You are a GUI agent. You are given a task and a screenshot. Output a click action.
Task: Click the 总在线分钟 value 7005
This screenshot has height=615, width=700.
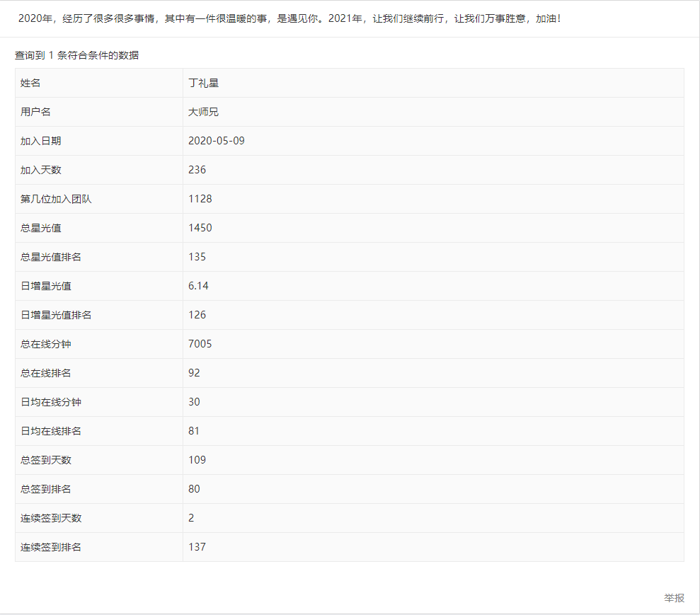click(x=200, y=344)
